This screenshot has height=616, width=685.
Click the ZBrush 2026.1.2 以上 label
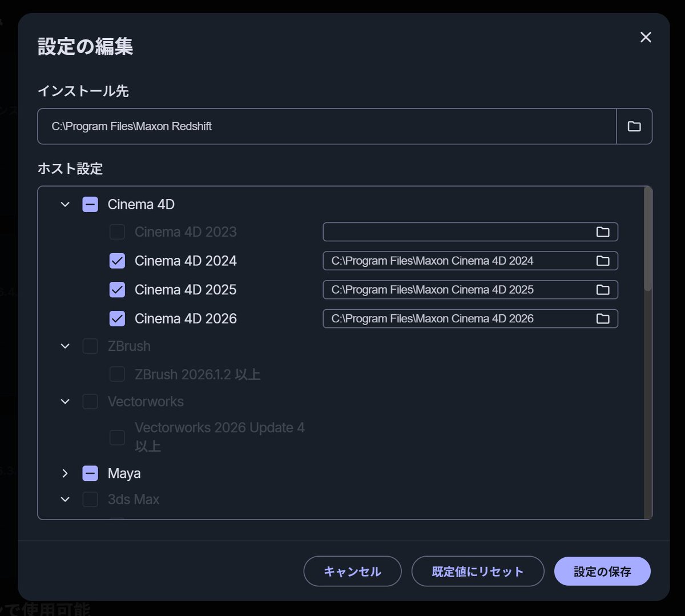click(x=198, y=374)
